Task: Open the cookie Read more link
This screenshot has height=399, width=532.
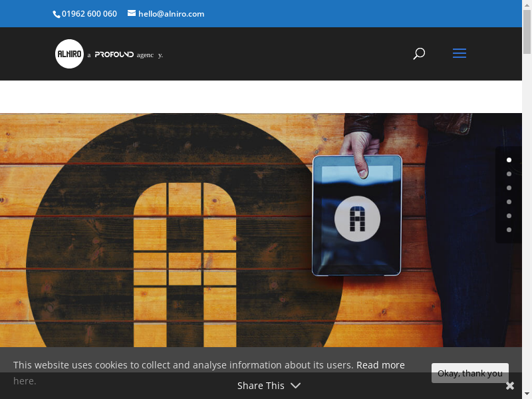Action: [380, 365]
